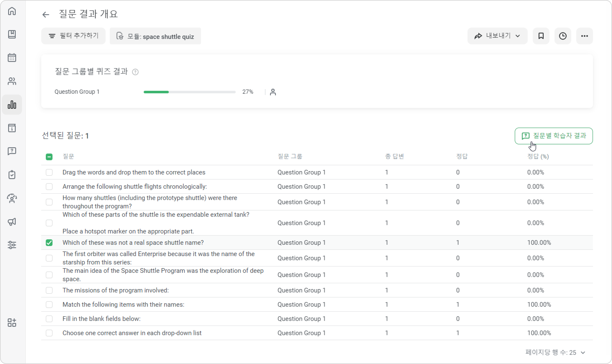Open the calendar icon in sidebar
This screenshot has width=612, height=364.
pos(12,58)
